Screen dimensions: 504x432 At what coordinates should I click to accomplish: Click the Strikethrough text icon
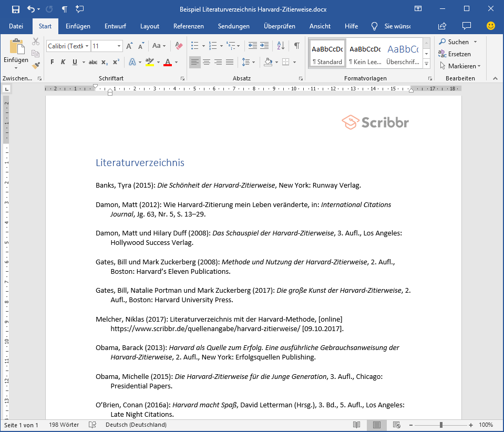click(93, 62)
